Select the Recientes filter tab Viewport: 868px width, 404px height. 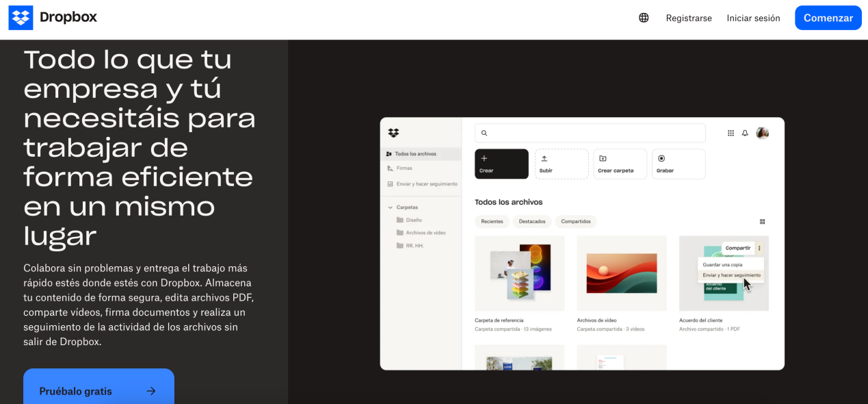click(x=492, y=221)
